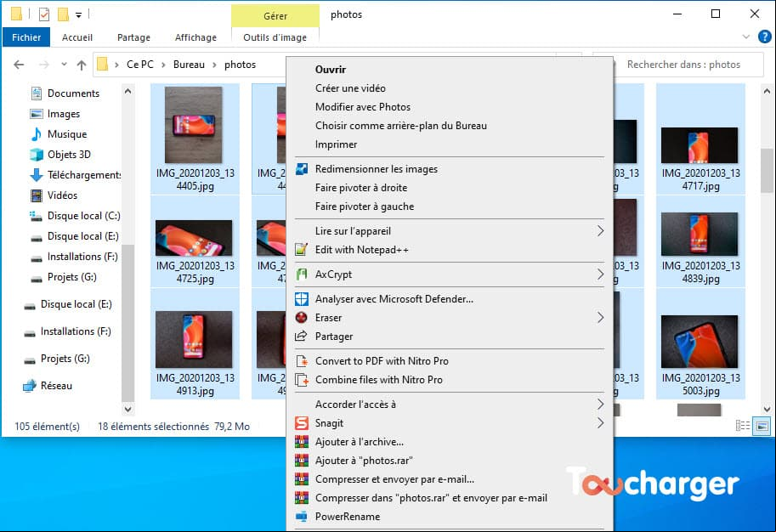This screenshot has height=532, width=776.
Task: Click the red Eraser icon
Action: pos(302,318)
